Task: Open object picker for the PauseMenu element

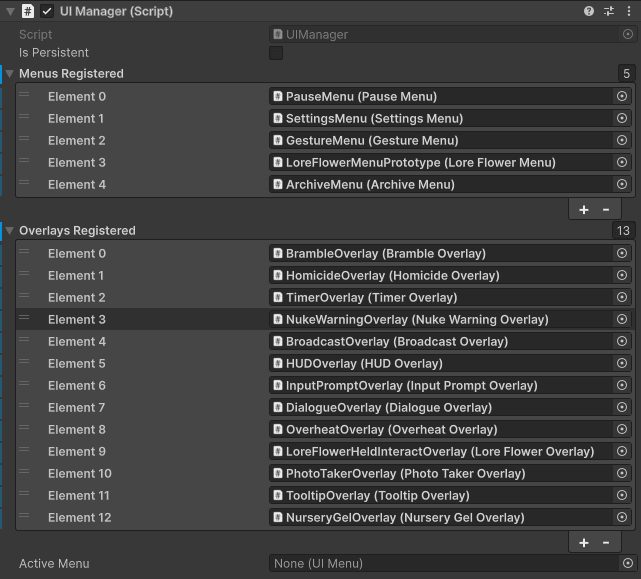Action: point(622,96)
